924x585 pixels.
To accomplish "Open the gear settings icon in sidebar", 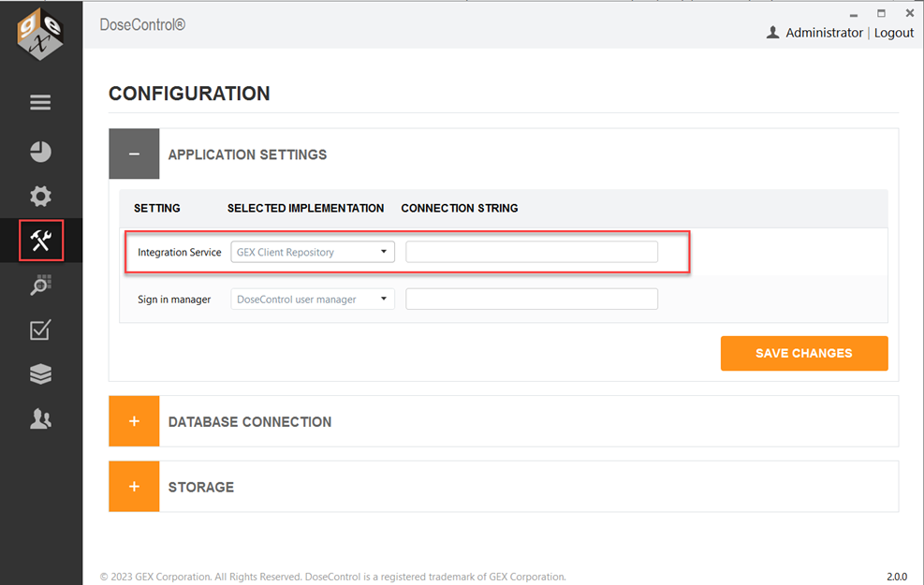I will click(40, 196).
